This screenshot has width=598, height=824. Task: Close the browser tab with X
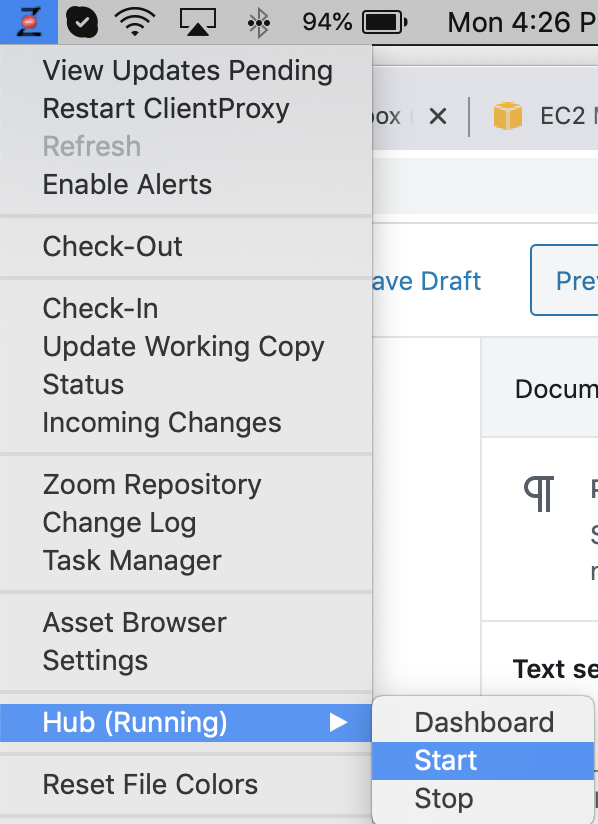438,116
